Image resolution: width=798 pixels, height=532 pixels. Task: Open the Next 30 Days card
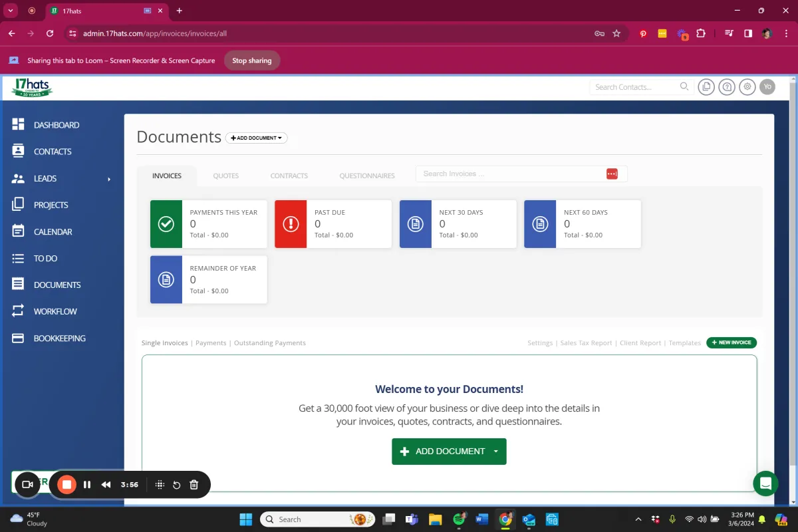point(458,224)
